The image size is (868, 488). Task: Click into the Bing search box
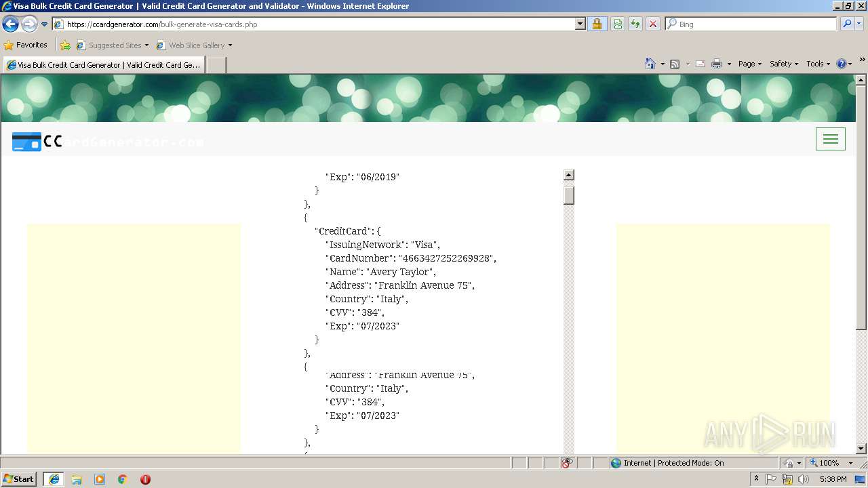click(751, 24)
